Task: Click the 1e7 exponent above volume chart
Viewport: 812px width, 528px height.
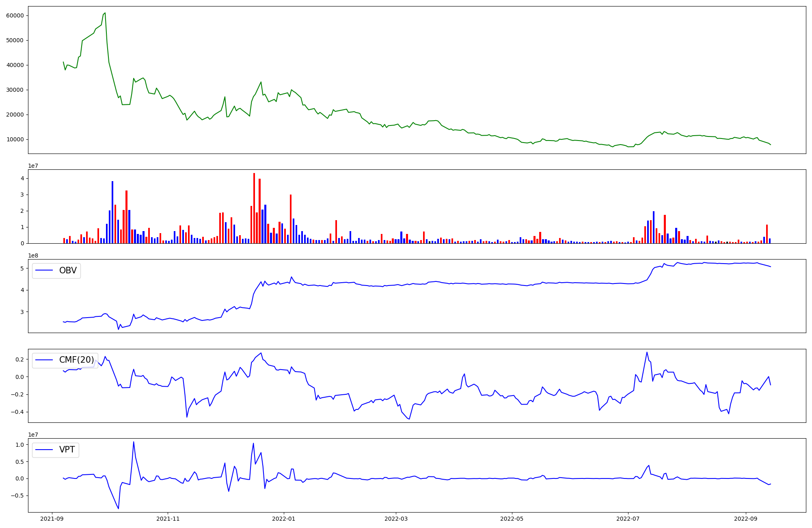Action: pos(33,166)
